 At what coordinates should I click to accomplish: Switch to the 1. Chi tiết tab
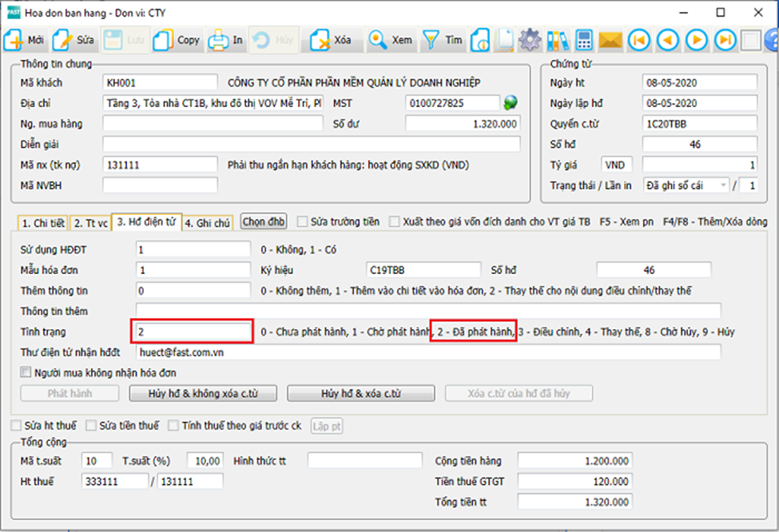click(x=43, y=223)
